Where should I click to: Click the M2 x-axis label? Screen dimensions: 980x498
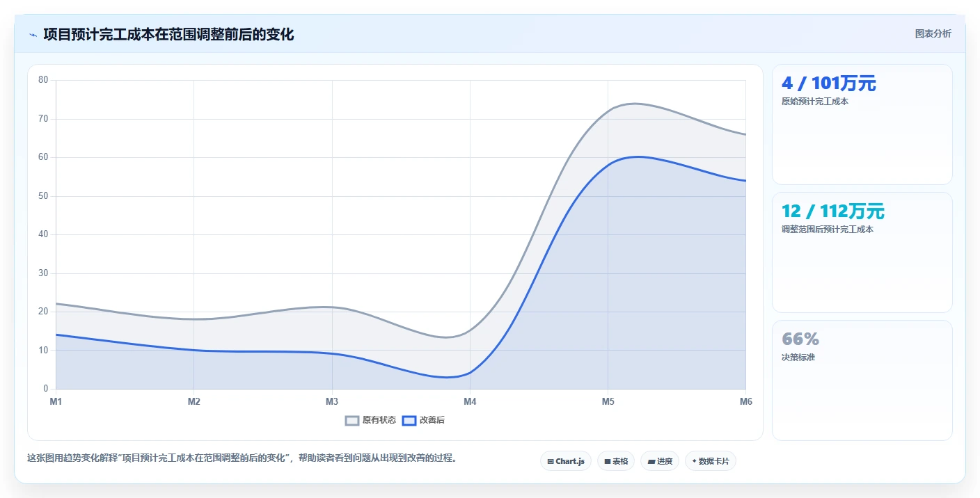[193, 401]
